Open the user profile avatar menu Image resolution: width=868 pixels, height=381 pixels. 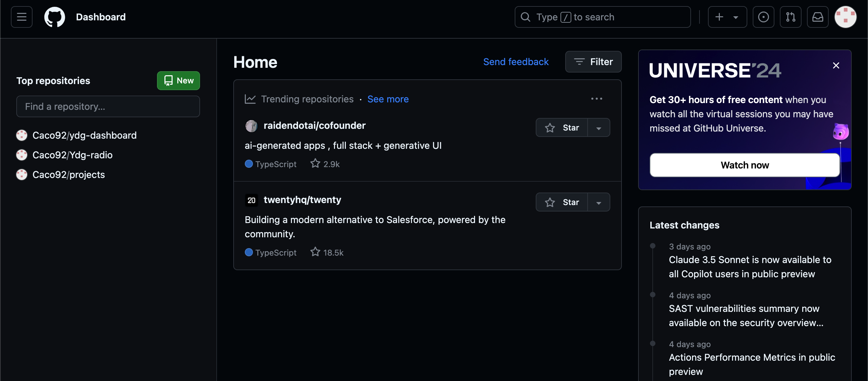846,17
